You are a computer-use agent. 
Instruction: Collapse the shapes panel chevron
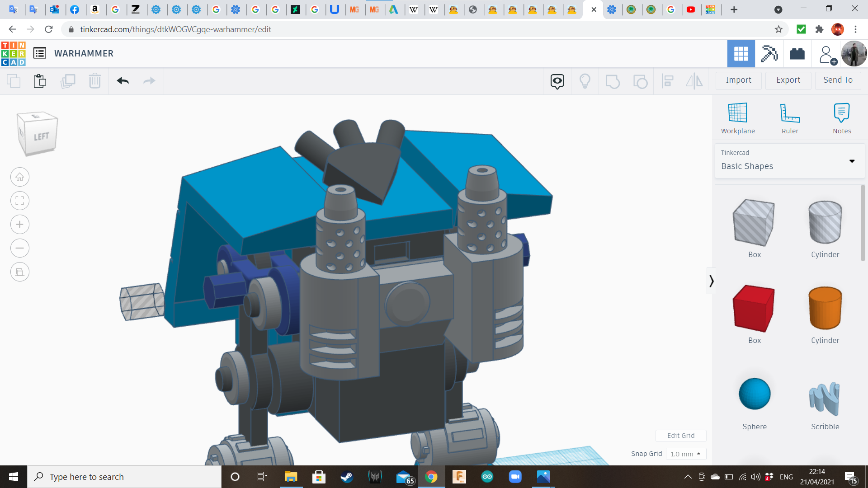[711, 281]
